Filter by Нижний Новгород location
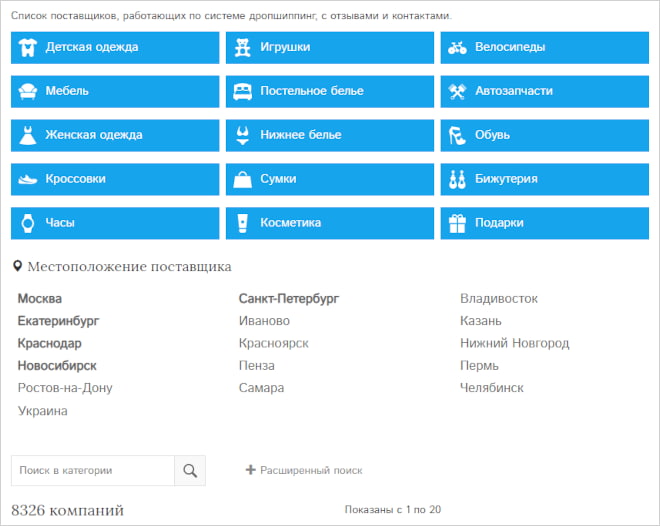The width and height of the screenshot is (660, 526). (514, 343)
